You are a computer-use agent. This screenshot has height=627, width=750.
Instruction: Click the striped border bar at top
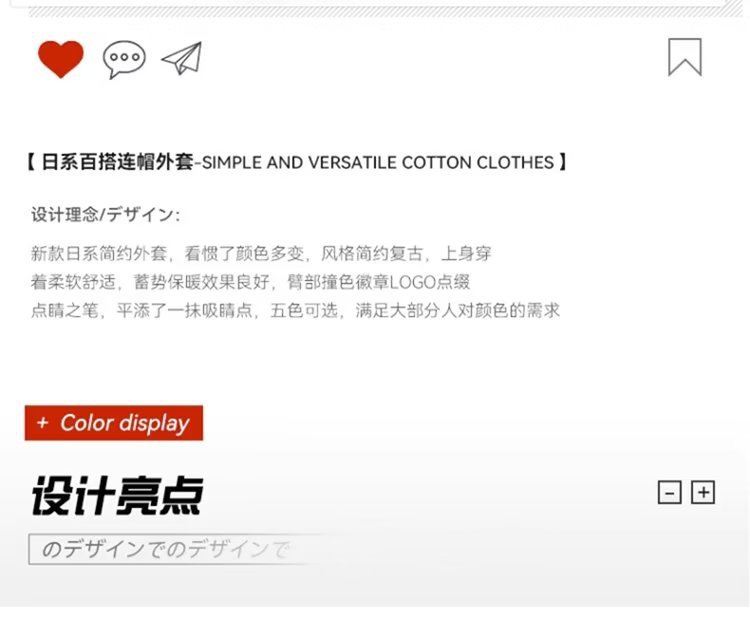click(385, 11)
